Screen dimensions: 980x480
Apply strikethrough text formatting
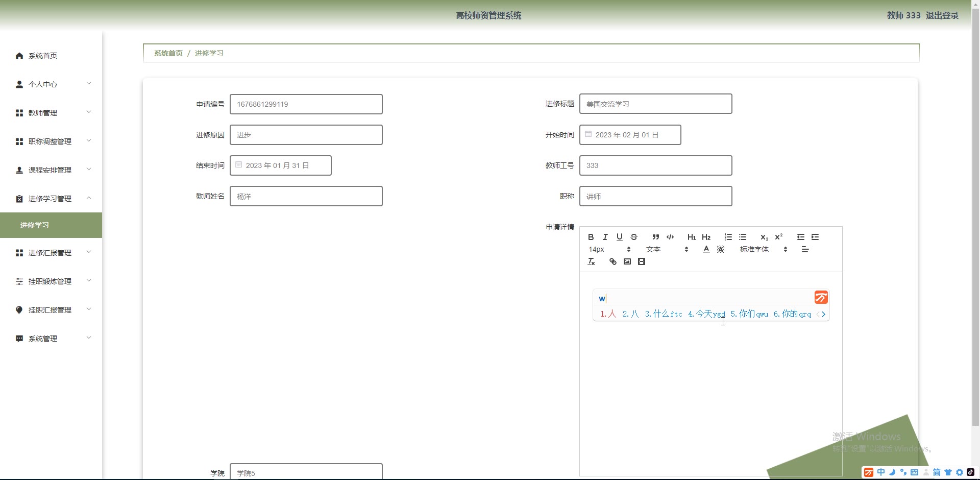click(x=634, y=237)
